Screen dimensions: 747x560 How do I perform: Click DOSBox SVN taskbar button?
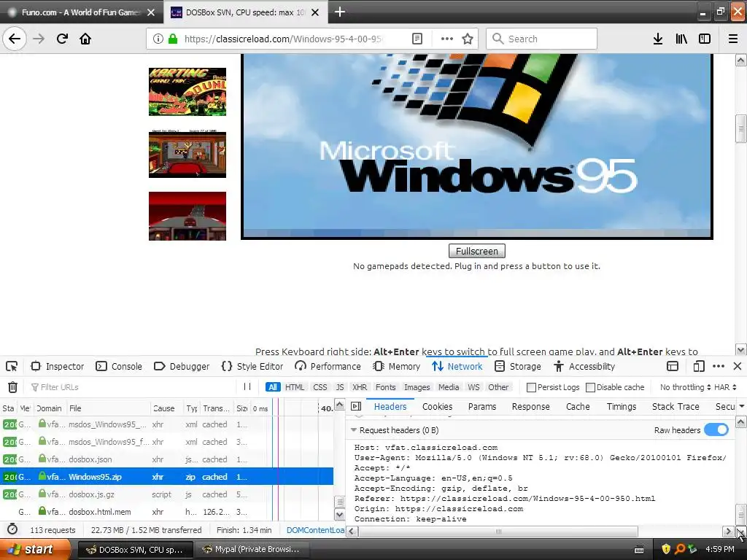[135, 549]
